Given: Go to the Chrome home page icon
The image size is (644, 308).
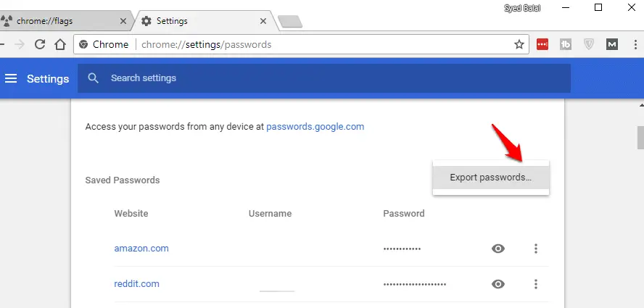Looking at the screenshot, I should pyautogui.click(x=60, y=44).
